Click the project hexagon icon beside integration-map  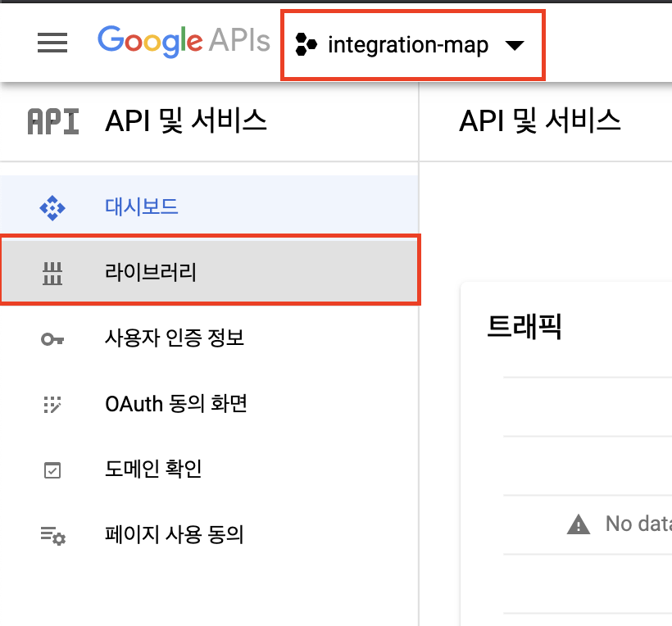306,44
